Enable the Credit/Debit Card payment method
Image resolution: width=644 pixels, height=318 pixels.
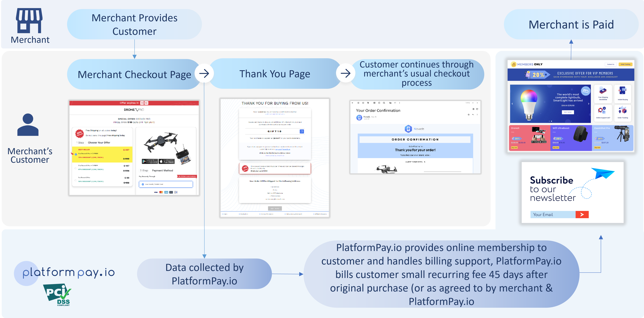(x=143, y=184)
